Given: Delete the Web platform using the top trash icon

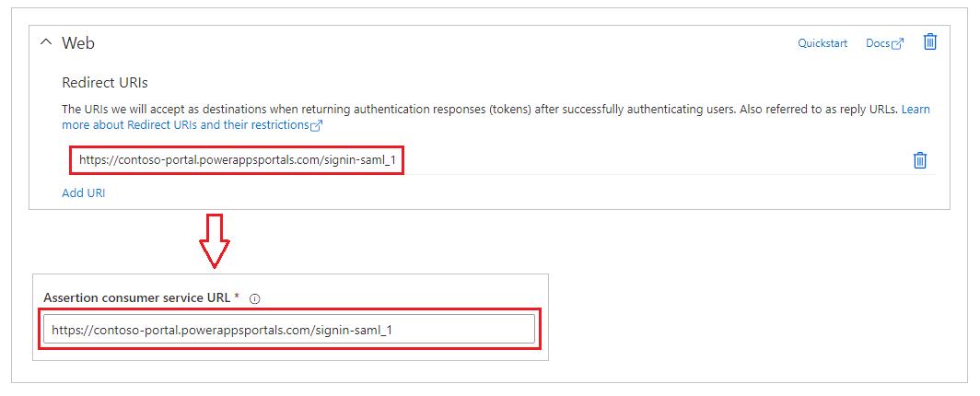Looking at the screenshot, I should (930, 42).
